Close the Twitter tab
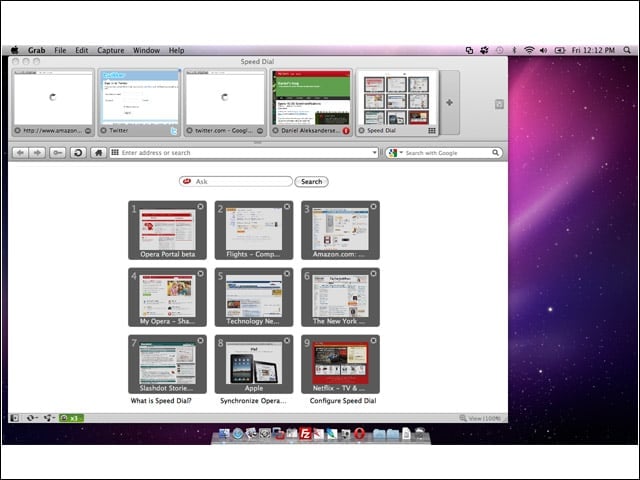The image size is (640, 480). 104,131
